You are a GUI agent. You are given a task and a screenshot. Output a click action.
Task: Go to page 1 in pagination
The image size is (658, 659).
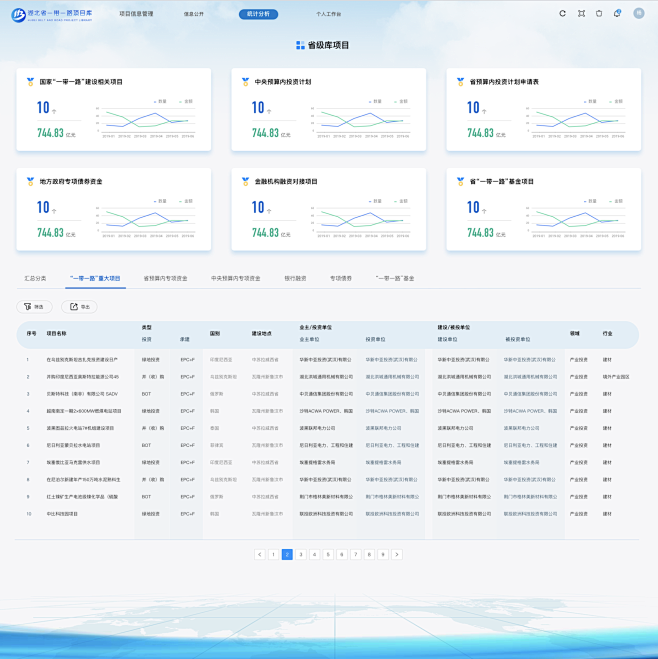tap(274, 554)
